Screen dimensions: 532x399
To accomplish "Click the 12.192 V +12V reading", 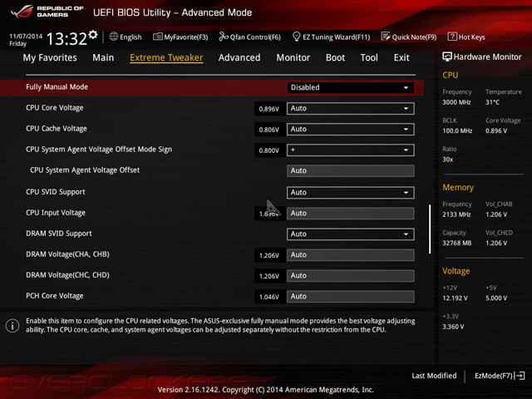I will click(x=455, y=298).
